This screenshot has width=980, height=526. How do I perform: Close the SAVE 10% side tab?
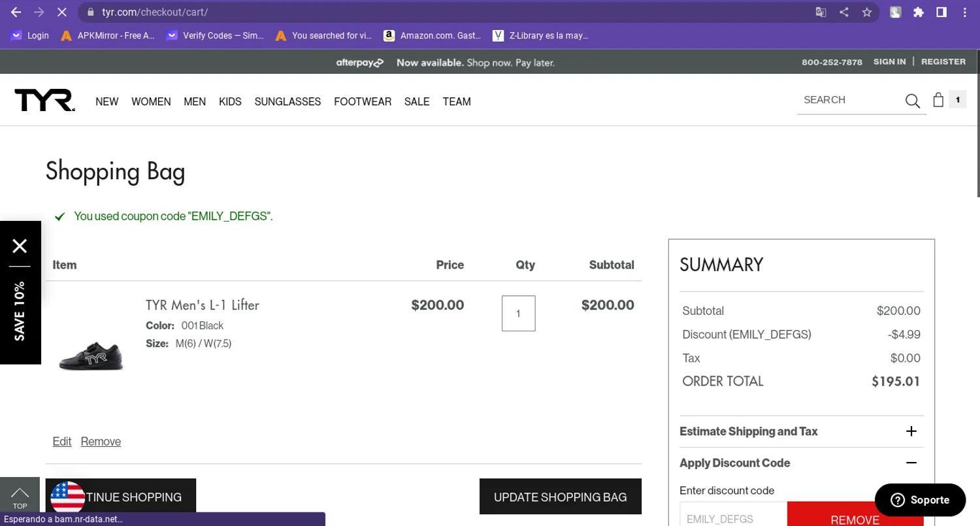tap(20, 246)
